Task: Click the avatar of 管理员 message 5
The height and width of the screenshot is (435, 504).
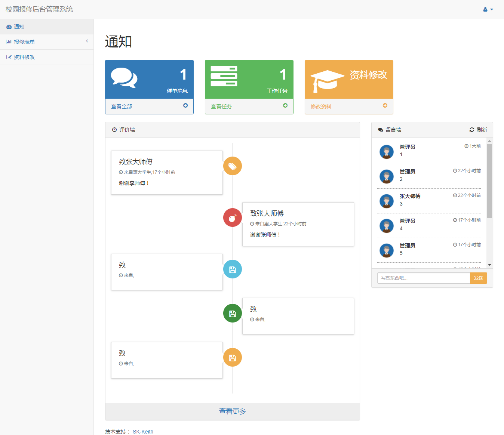Action: coord(387,250)
